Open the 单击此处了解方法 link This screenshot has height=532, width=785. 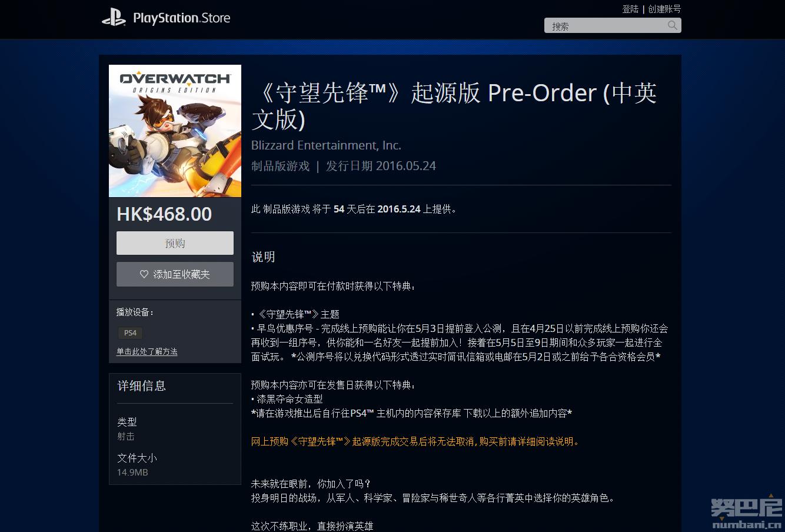(x=147, y=351)
